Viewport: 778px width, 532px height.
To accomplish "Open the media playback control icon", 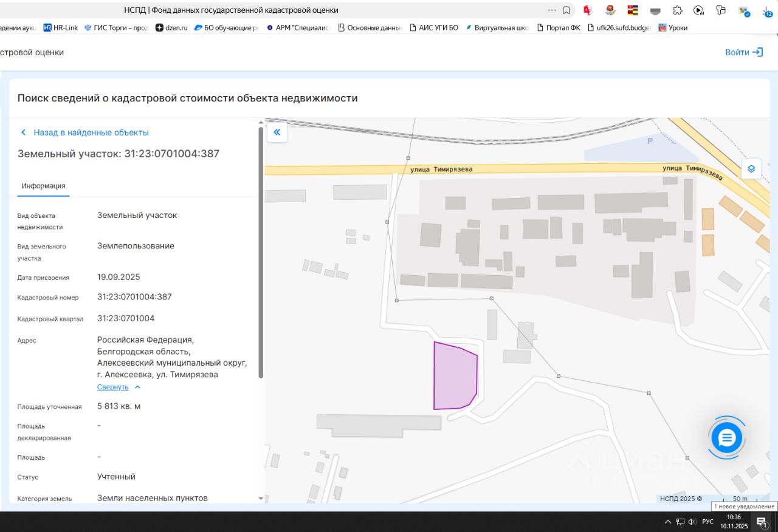I will click(699, 10).
